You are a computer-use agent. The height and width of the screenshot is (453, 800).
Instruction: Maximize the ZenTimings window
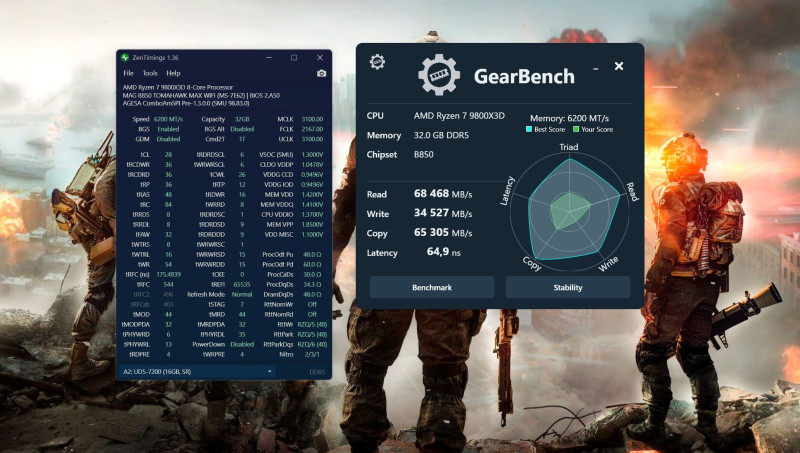[x=294, y=58]
